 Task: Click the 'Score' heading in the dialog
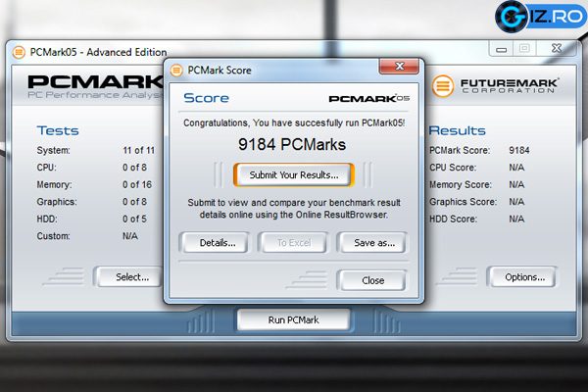[206, 98]
